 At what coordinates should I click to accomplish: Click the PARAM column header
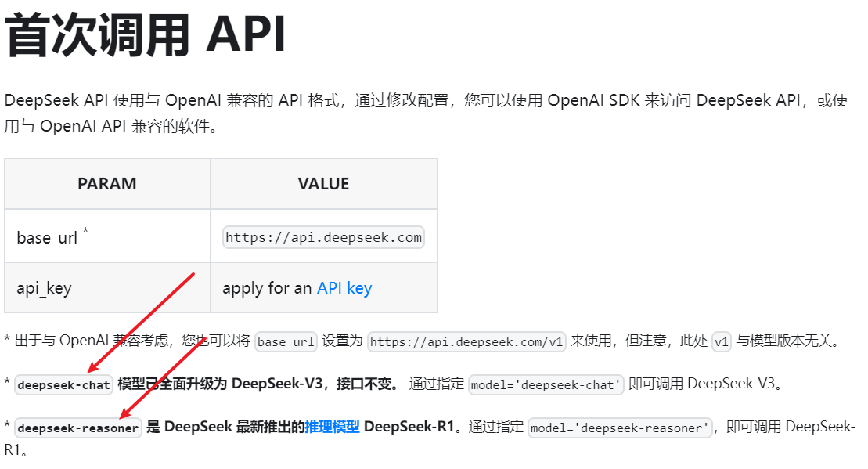[x=107, y=184]
